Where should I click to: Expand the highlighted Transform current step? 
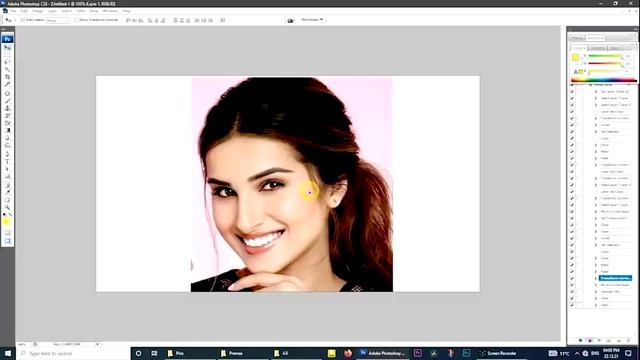tap(596, 278)
